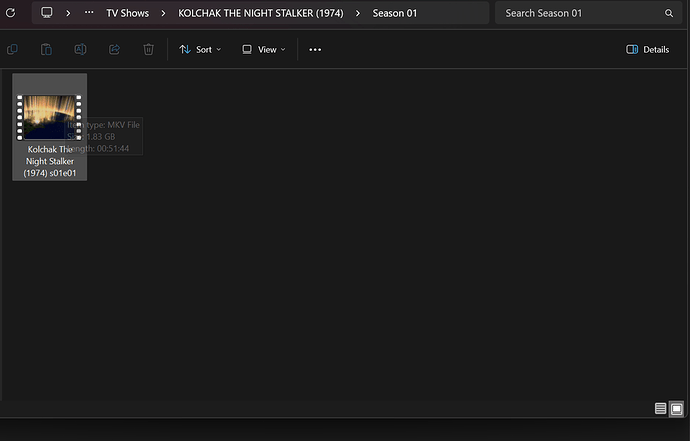Click the Rename toolbar icon
Screen dimensions: 690x441
coord(80,49)
